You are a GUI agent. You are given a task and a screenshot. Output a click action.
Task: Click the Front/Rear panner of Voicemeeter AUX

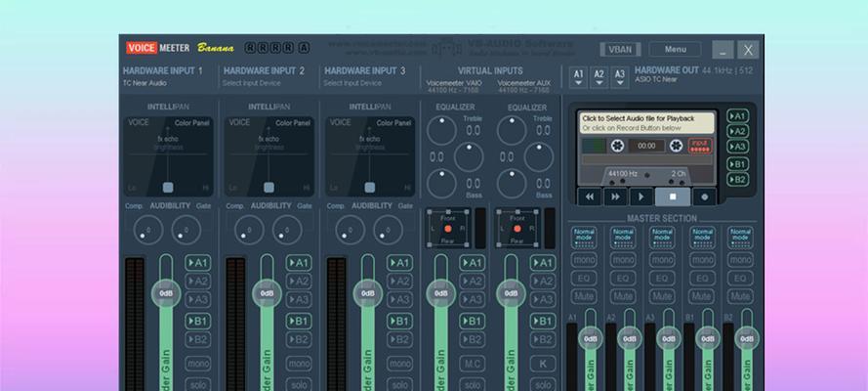[x=517, y=228]
